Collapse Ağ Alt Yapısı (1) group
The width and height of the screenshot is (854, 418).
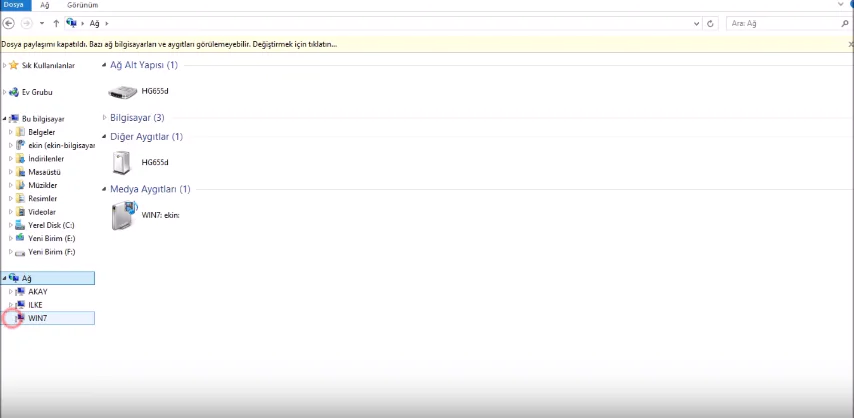(105, 65)
